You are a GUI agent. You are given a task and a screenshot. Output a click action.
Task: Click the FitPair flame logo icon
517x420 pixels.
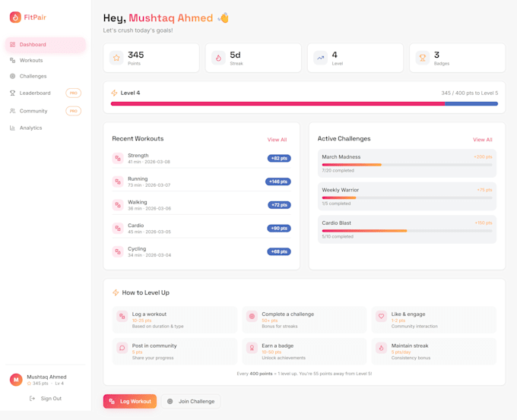coord(15,17)
